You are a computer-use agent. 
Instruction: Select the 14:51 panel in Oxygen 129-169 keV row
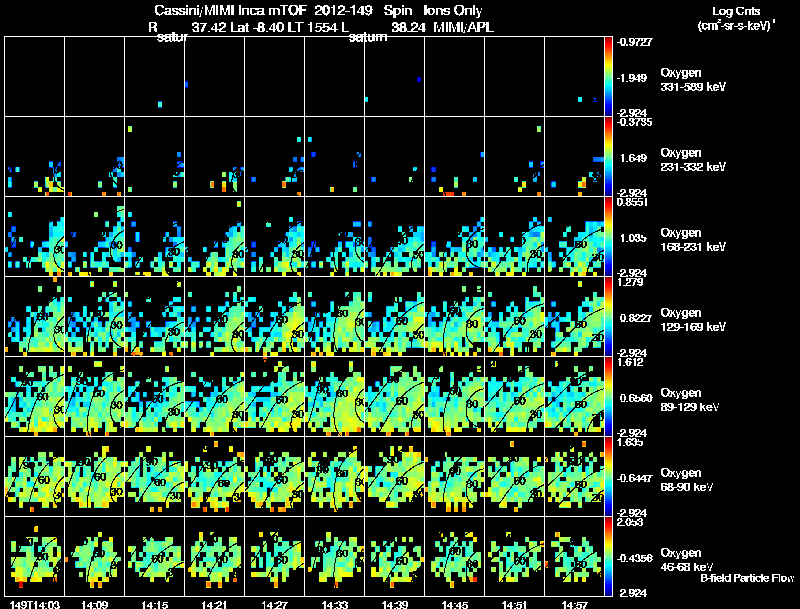click(x=515, y=316)
